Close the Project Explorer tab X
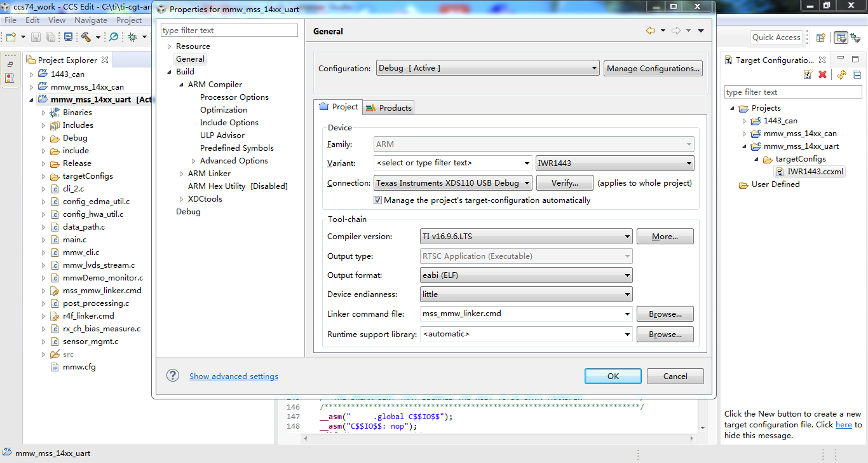The height and width of the screenshot is (463, 868). coord(105,60)
